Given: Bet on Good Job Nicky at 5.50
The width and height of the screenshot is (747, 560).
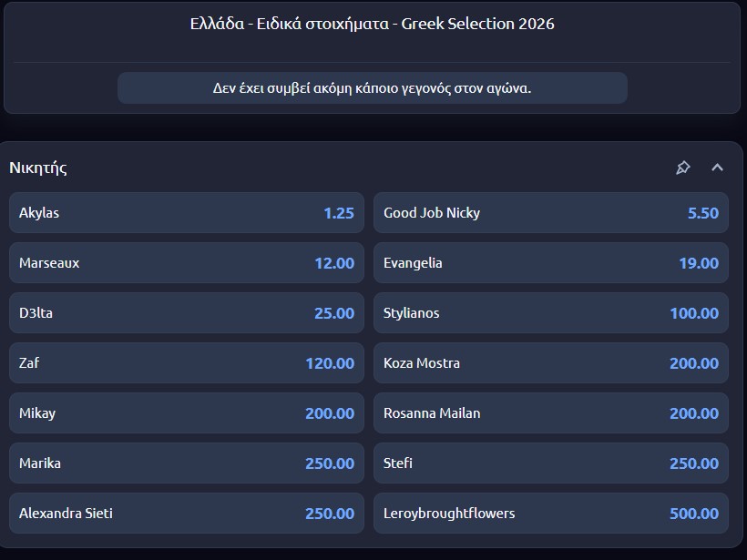Looking at the screenshot, I should pos(550,213).
